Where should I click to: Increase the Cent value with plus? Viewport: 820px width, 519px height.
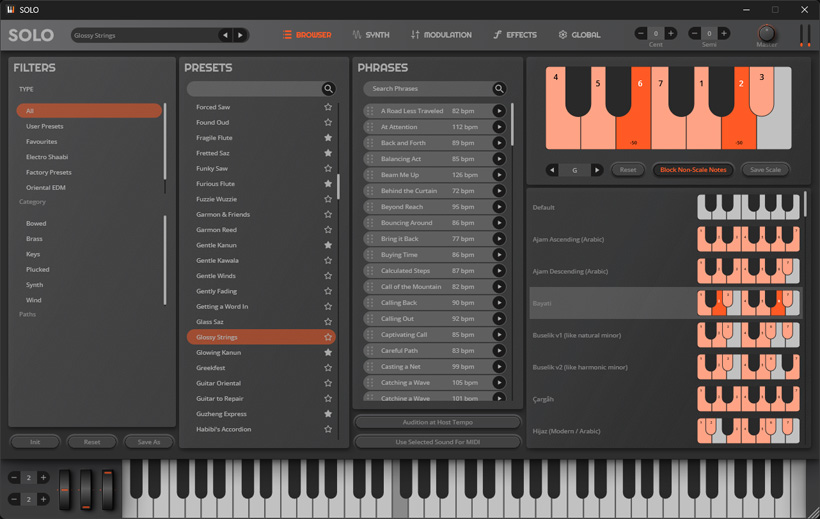pos(671,34)
